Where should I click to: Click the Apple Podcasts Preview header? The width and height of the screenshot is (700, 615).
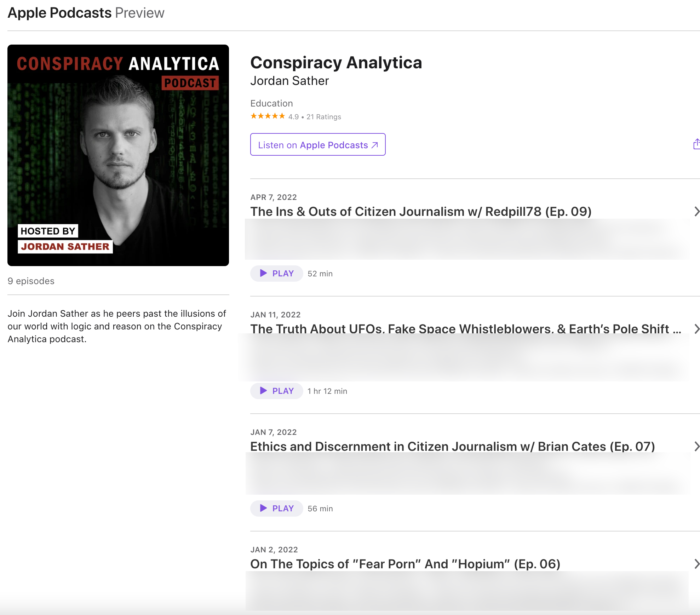pos(86,13)
